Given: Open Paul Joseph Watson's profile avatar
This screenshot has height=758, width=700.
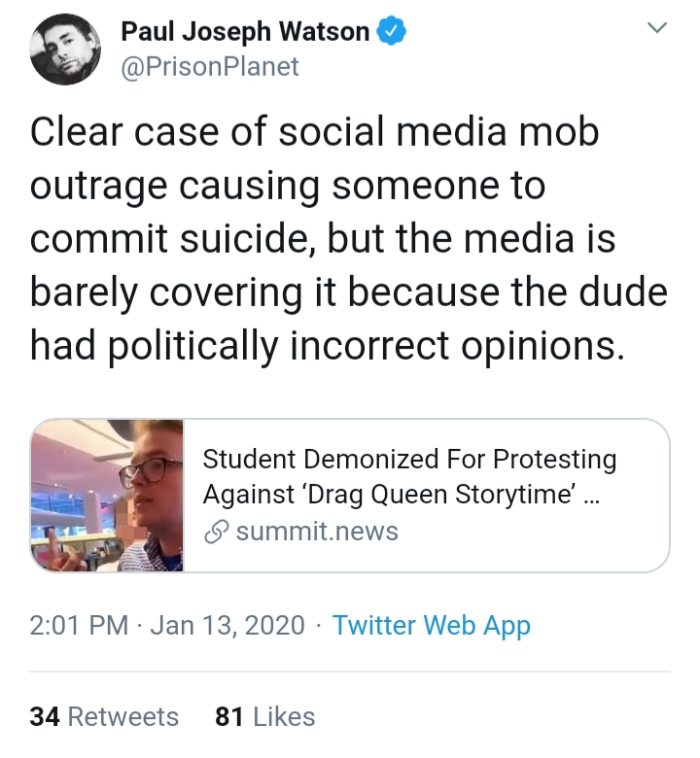Looking at the screenshot, I should click(x=65, y=50).
